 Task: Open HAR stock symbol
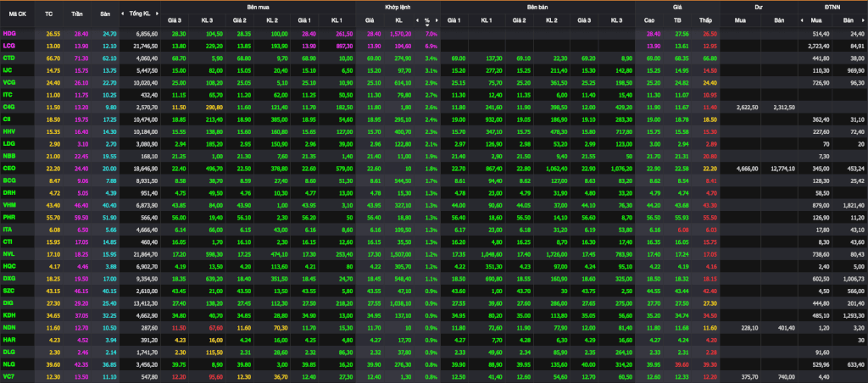[x=9, y=340]
